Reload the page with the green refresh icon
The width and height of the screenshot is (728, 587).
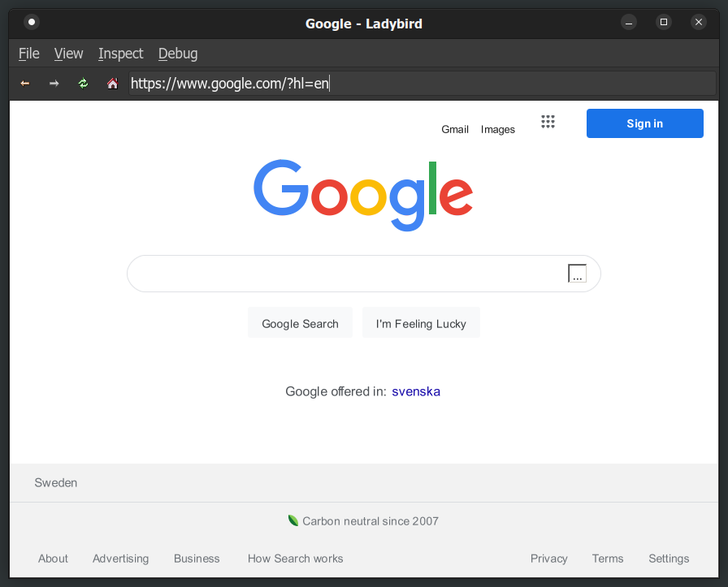pos(83,84)
